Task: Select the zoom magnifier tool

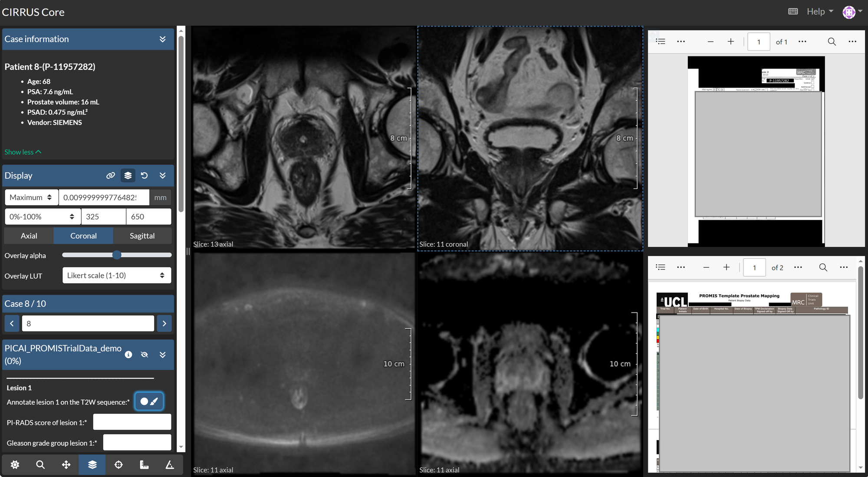Action: click(40, 465)
